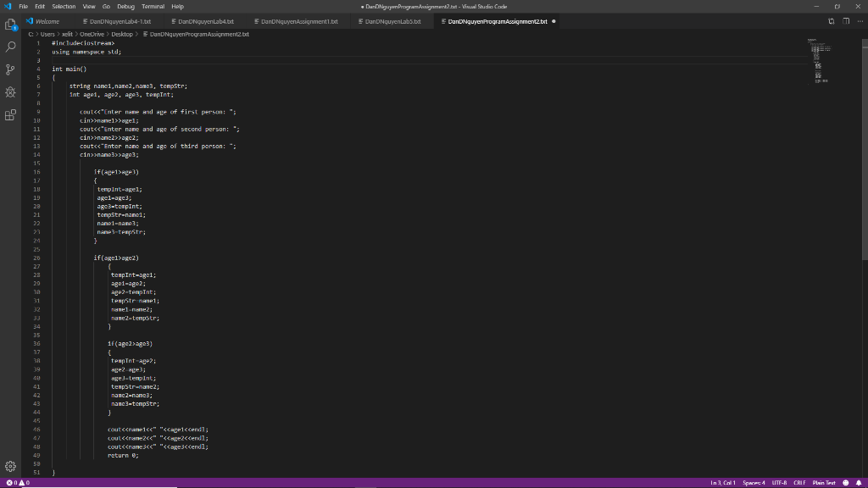Screen dimensions: 868x488
Task: Click the 'if(age1>age2)' line
Action: [116, 258]
